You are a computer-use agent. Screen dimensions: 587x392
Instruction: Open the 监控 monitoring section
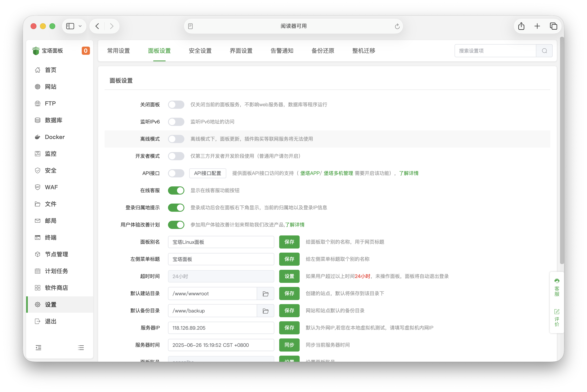point(50,153)
